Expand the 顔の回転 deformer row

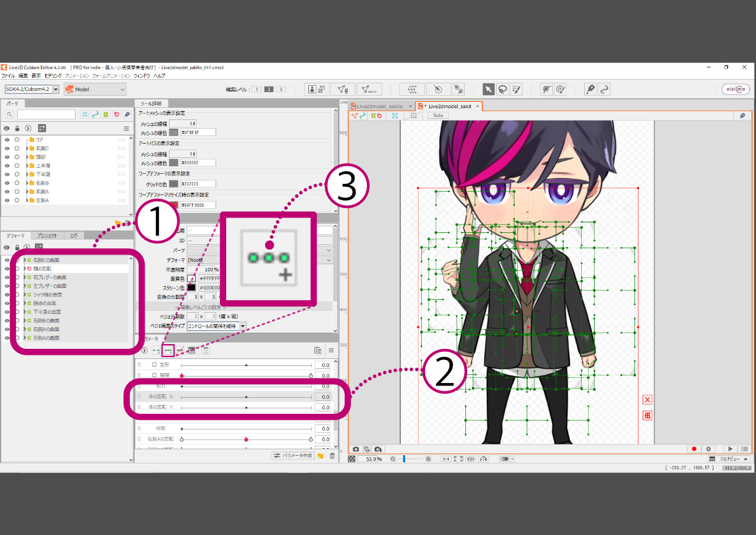24,268
